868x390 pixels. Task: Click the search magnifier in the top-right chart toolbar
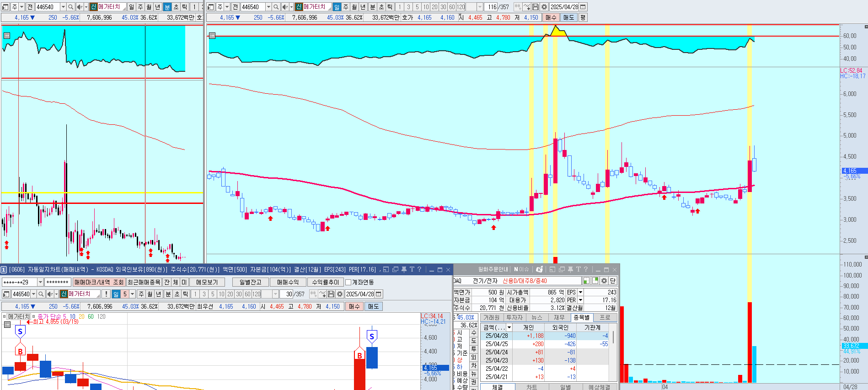click(276, 7)
